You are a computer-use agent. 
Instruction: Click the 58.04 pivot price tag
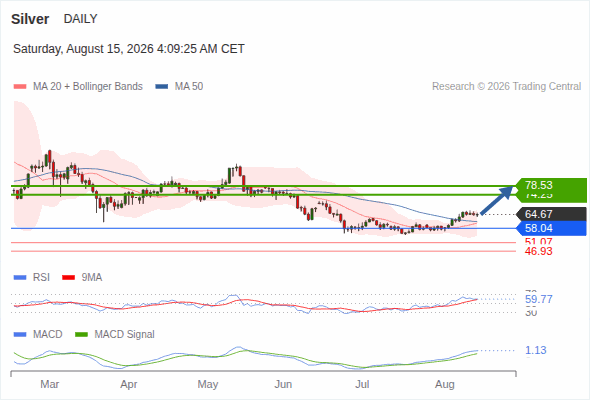tap(550, 228)
